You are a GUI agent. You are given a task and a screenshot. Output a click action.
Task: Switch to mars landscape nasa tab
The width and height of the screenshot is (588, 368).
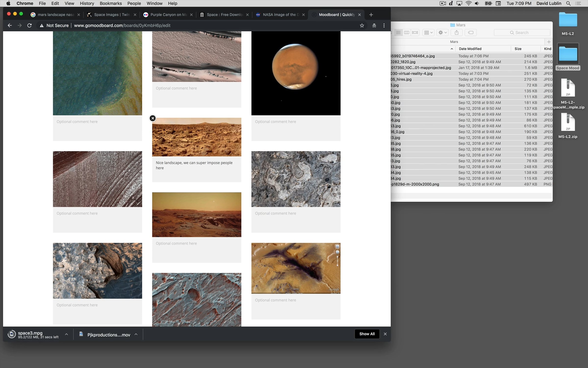click(55, 15)
